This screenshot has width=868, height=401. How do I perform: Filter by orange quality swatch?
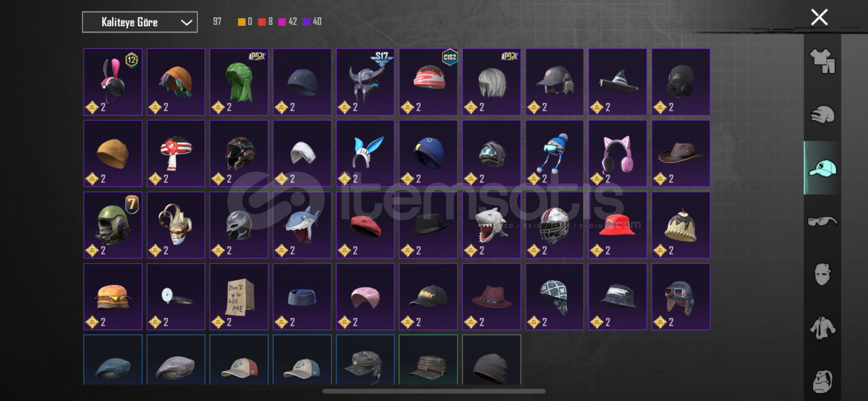(x=241, y=22)
